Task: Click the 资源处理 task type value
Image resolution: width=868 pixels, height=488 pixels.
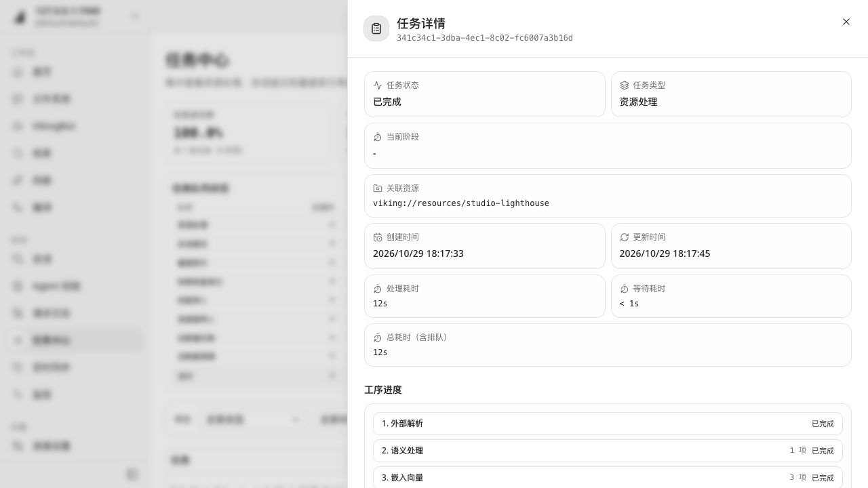Action: [638, 102]
